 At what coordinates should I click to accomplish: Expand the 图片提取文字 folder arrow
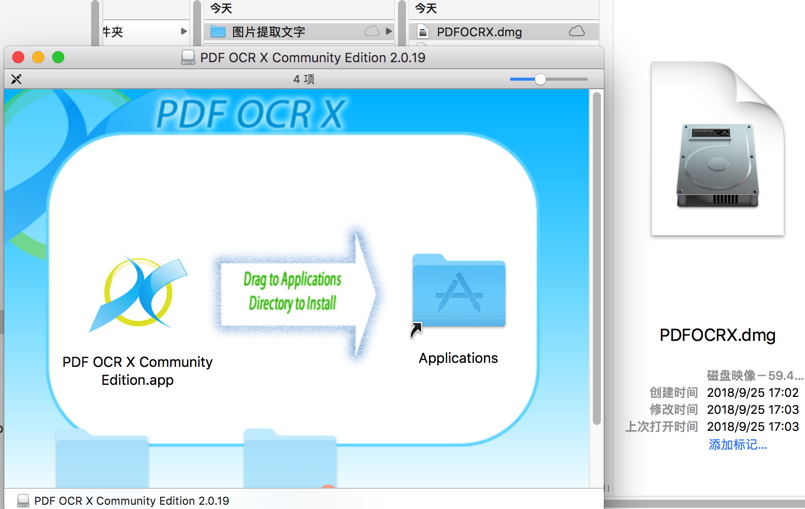pyautogui.click(x=389, y=32)
